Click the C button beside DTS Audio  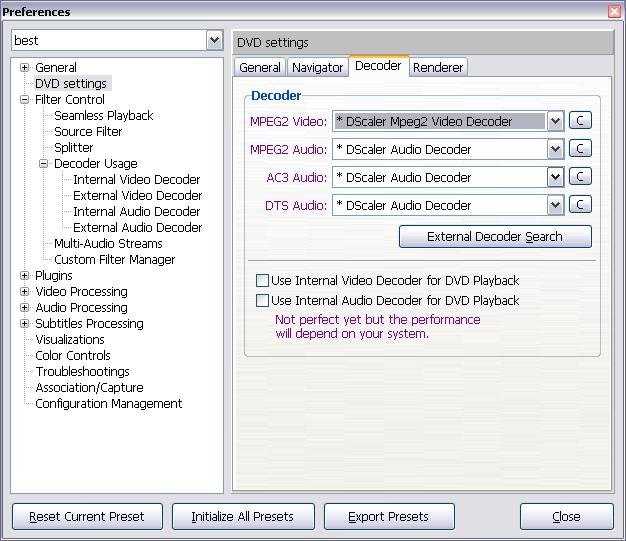[580, 205]
